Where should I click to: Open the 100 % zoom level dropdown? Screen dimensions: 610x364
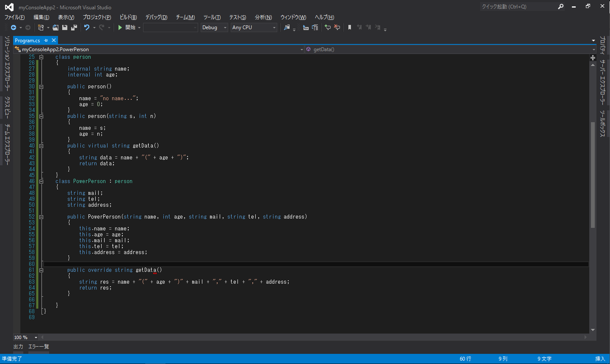coord(26,337)
